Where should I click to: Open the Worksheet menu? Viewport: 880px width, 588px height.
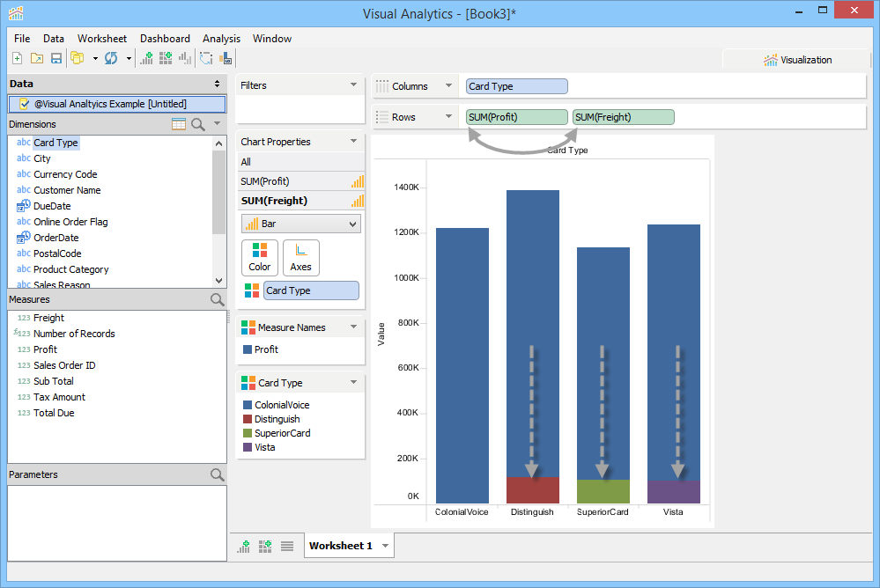[x=102, y=39]
